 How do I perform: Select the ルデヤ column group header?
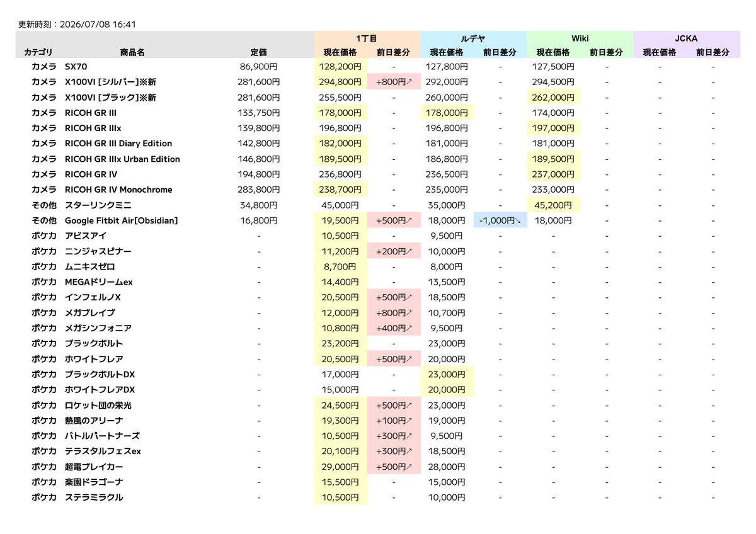[x=473, y=38]
